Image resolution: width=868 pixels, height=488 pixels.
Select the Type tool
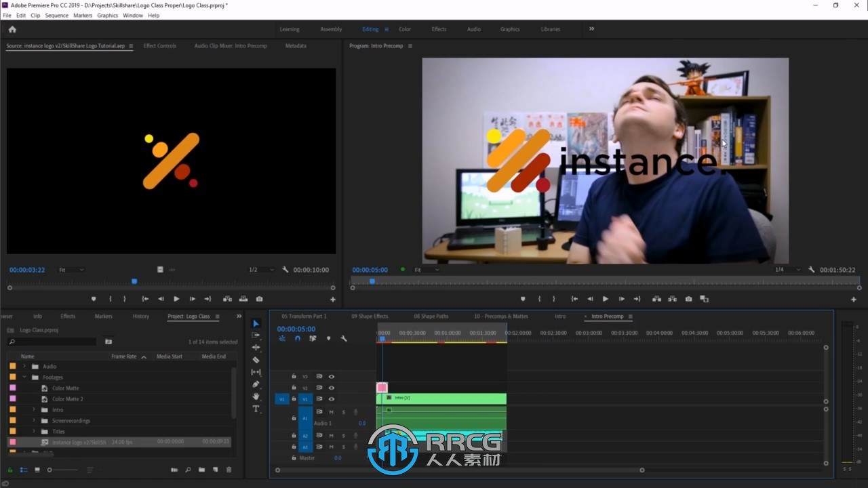pos(256,409)
